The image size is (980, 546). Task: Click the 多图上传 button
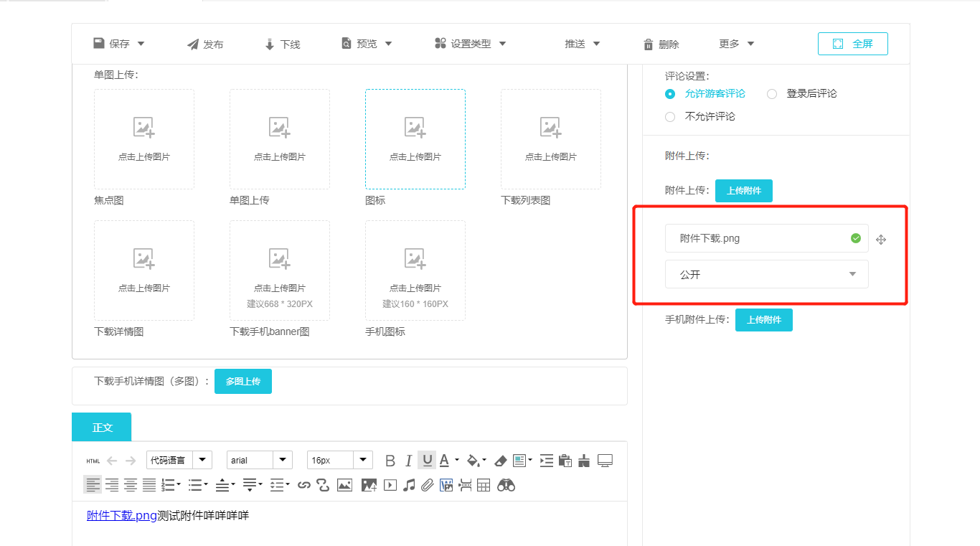[x=243, y=382]
